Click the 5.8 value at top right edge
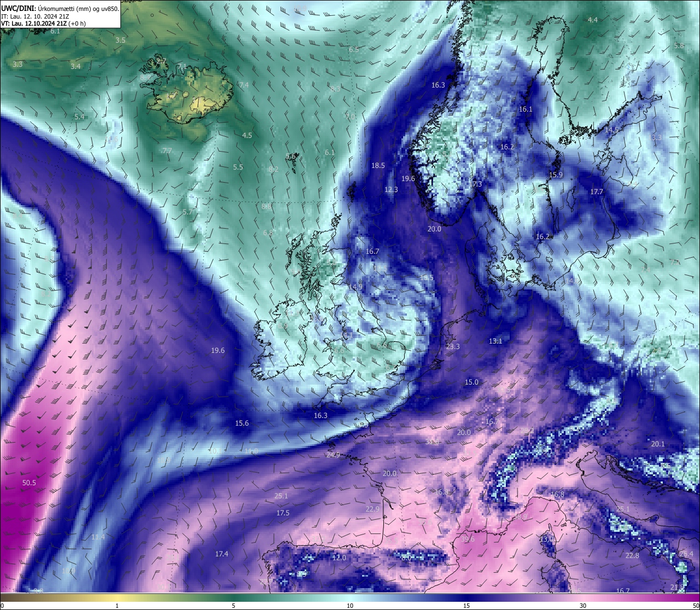 click(x=679, y=45)
